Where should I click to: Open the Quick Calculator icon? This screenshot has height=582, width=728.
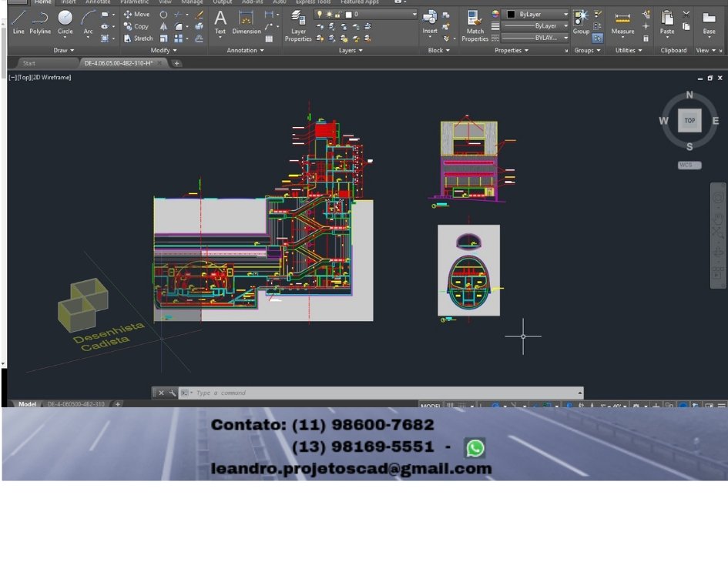click(x=646, y=38)
